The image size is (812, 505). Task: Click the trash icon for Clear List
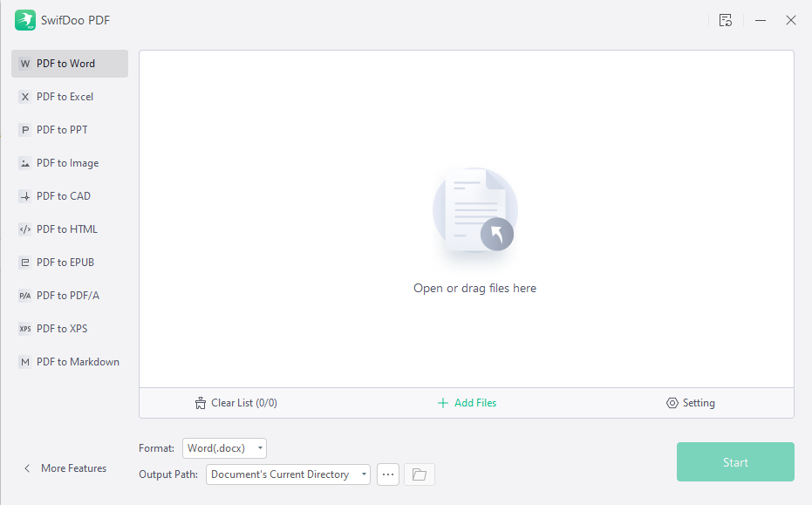[x=201, y=403]
